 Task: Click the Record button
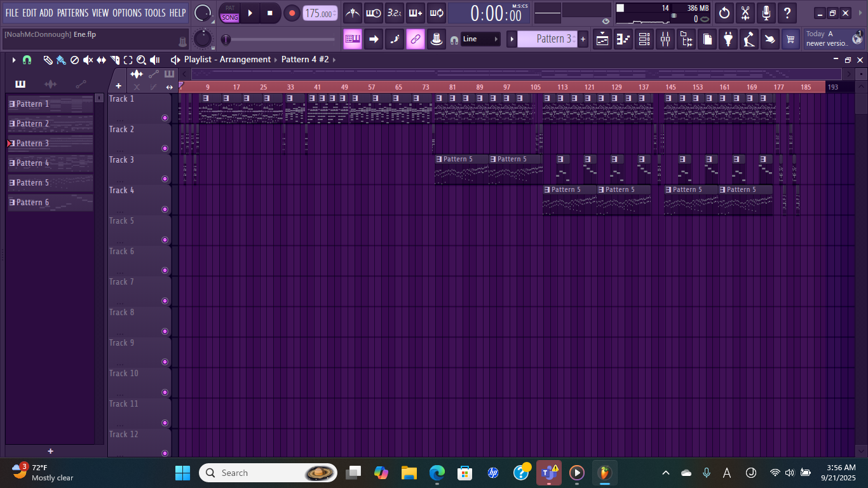coord(292,13)
